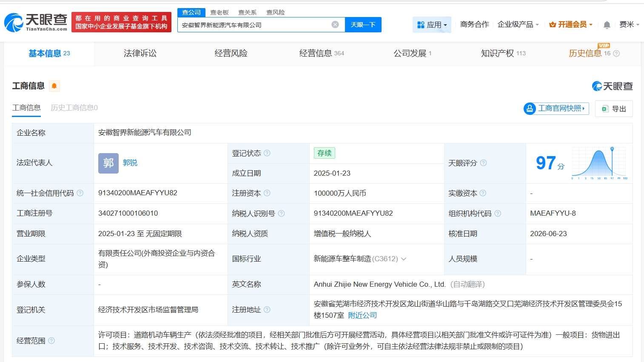Open the 应用 dropdown menu

pyautogui.click(x=432, y=25)
